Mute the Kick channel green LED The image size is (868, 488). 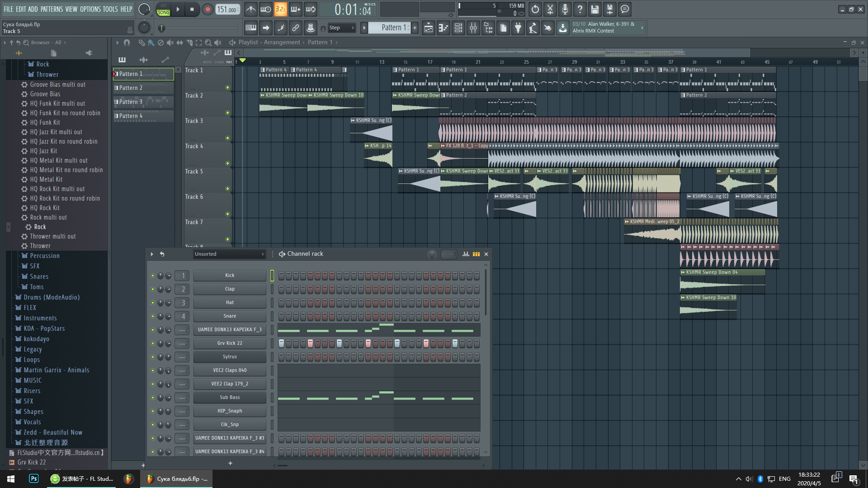click(153, 276)
